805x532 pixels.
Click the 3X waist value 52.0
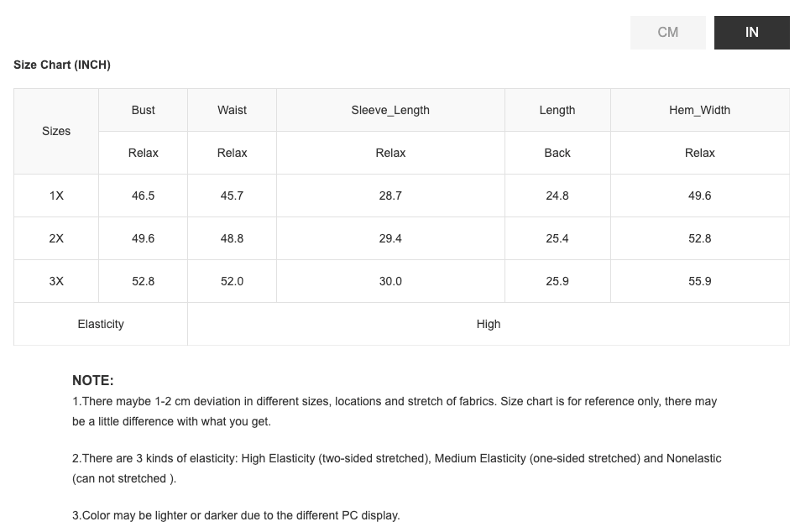tap(232, 281)
